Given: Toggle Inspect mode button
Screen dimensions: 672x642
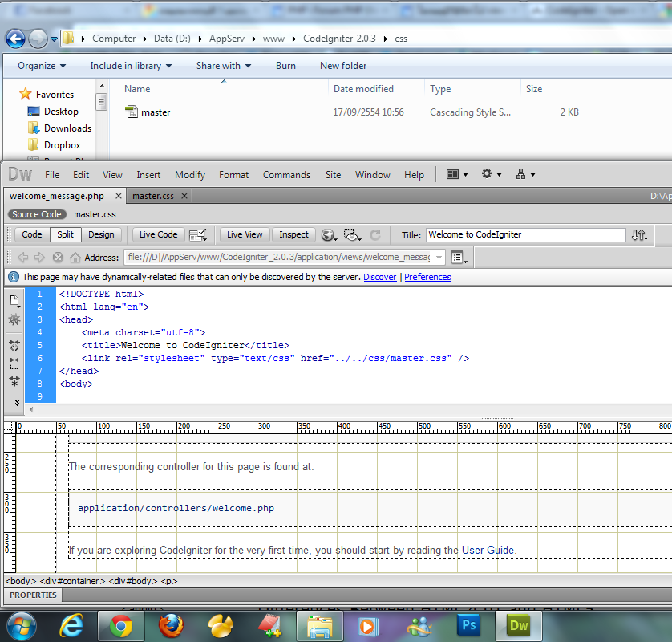Looking at the screenshot, I should [x=293, y=234].
